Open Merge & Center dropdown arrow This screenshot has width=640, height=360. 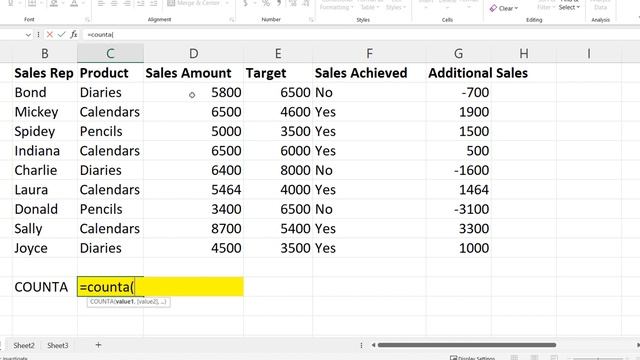227,3
